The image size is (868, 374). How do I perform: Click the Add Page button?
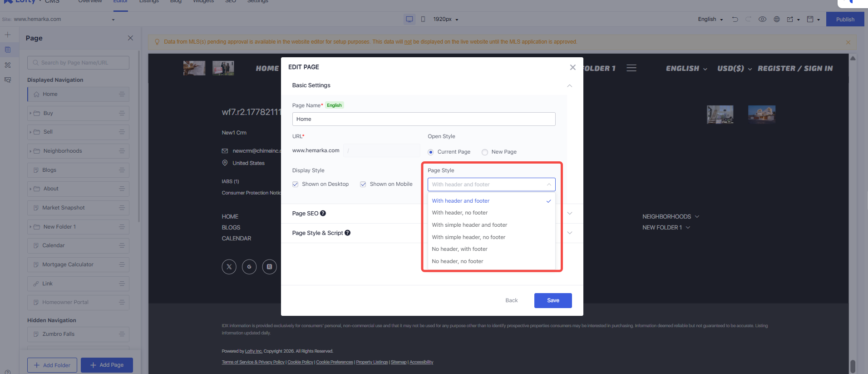click(107, 365)
